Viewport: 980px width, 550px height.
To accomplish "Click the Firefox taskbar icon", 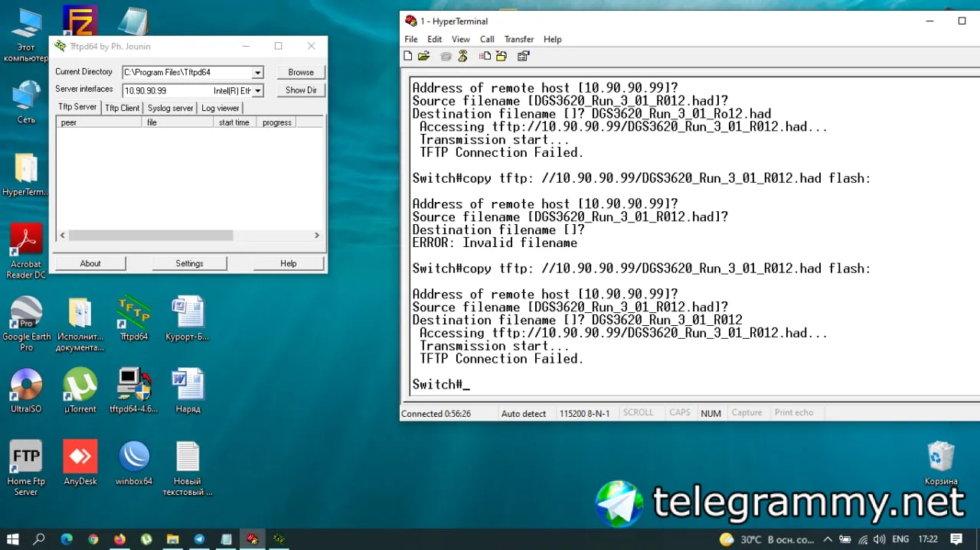I will pyautogui.click(x=119, y=539).
